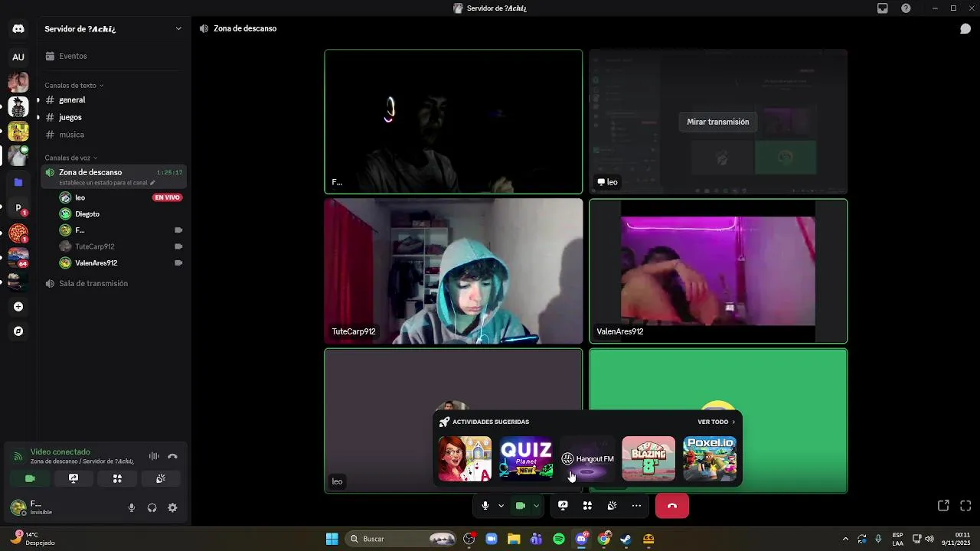Open Discord direct messages home icon
This screenshot has height=551, width=980.
18,29
